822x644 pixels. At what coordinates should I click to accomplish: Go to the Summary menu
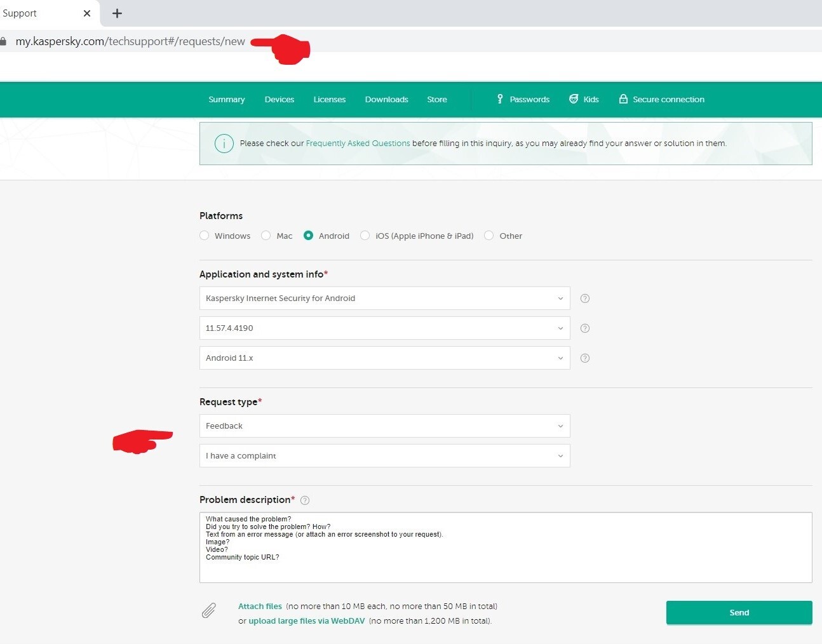(227, 100)
